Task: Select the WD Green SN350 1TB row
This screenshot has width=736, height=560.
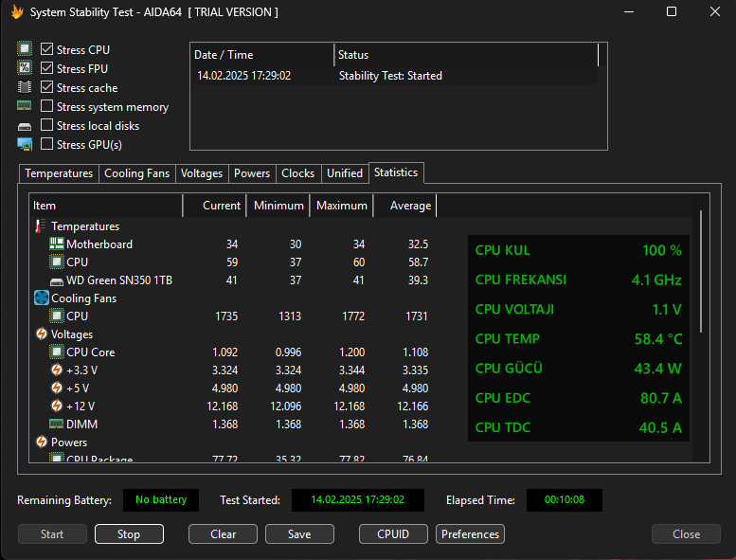Action: [x=233, y=280]
